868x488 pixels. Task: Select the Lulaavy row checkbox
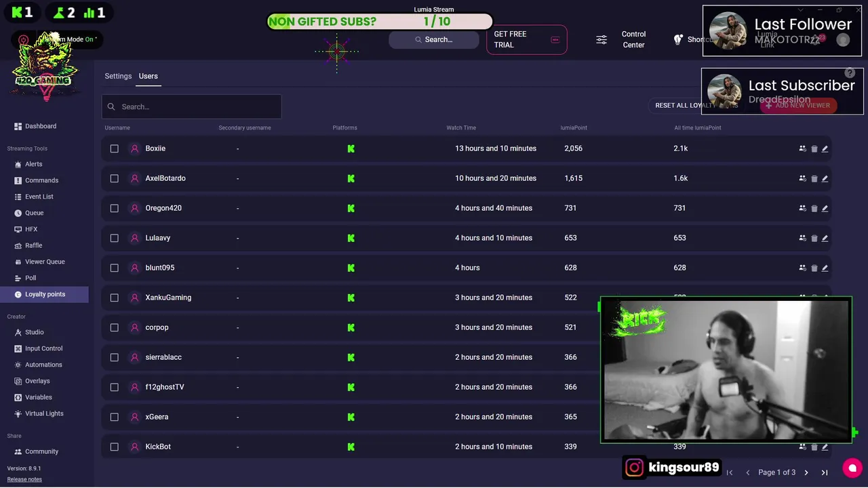pyautogui.click(x=114, y=238)
